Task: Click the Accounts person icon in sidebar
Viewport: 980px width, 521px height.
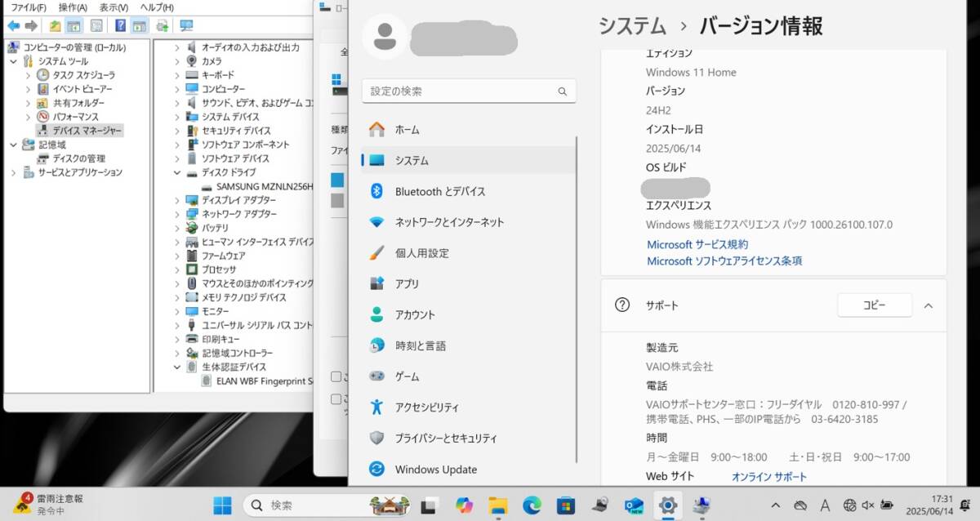Action: [x=376, y=314]
